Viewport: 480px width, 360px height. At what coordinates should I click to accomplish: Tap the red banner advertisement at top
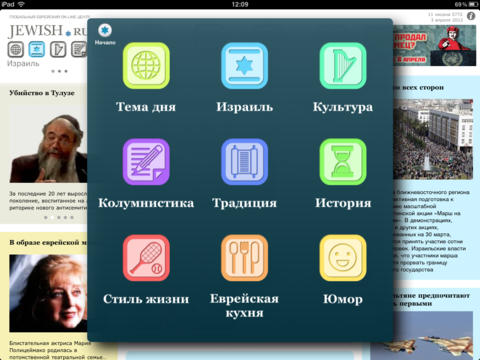click(434, 46)
